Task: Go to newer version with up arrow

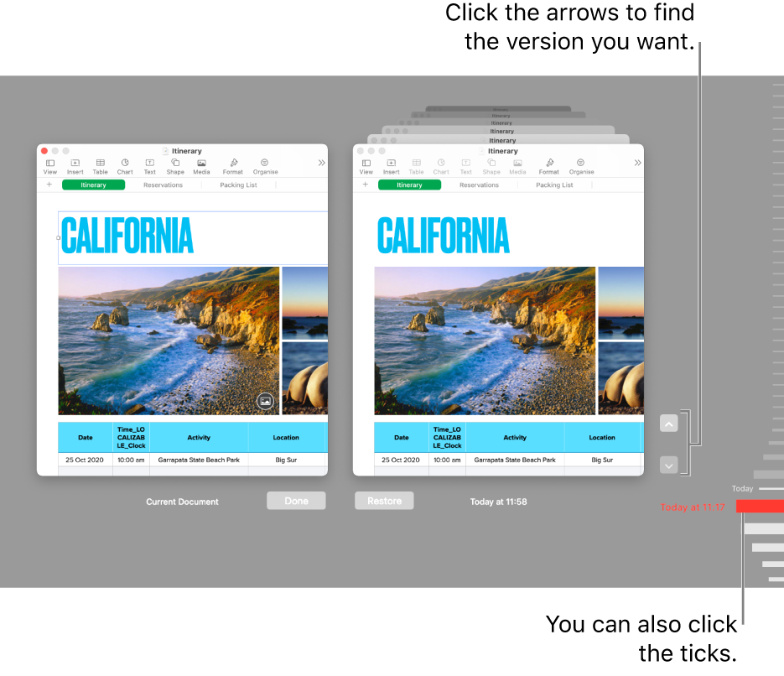Action: [668, 424]
